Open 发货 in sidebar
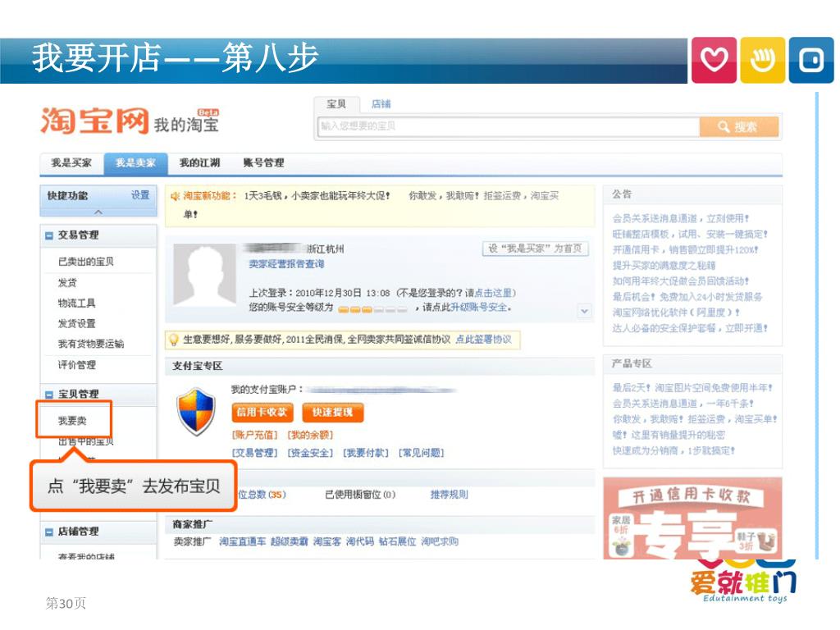The width and height of the screenshot is (840, 630). 67,282
